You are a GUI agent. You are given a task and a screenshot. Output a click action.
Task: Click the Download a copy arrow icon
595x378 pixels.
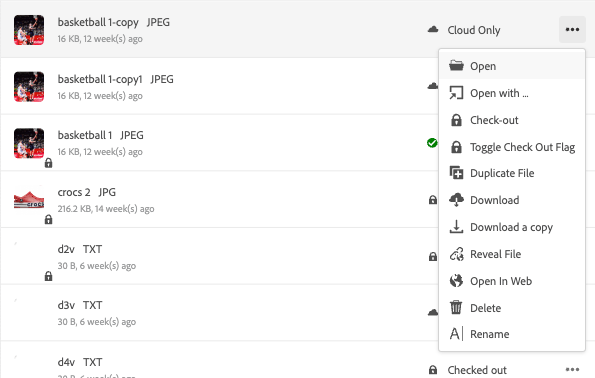[x=456, y=227]
